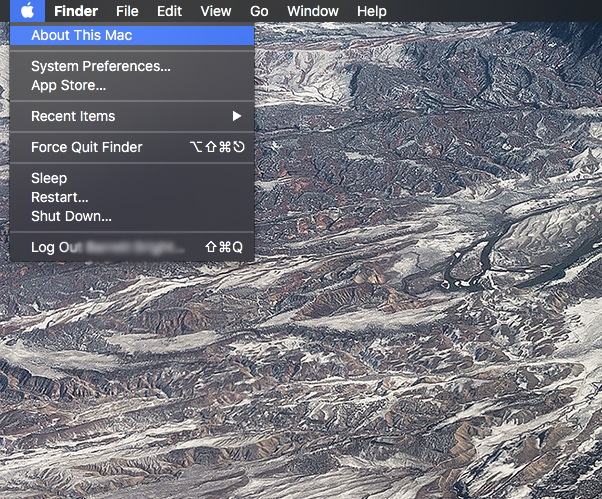Select About This Mac
The image size is (602, 499).
coord(82,35)
